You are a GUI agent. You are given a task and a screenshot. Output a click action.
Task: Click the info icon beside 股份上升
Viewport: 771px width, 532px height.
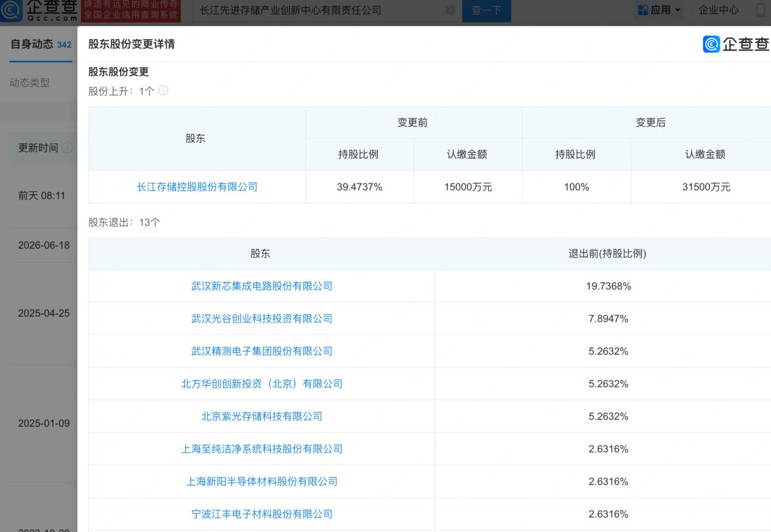point(163,91)
